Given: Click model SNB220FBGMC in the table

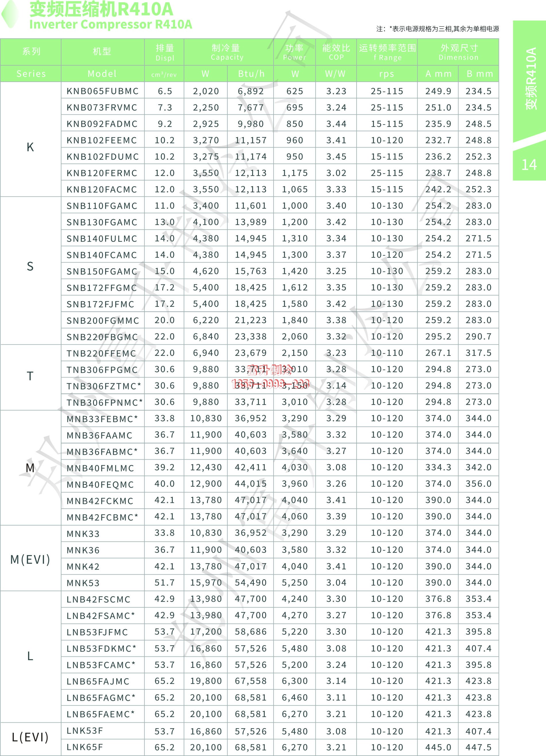Looking at the screenshot, I should click(102, 337).
